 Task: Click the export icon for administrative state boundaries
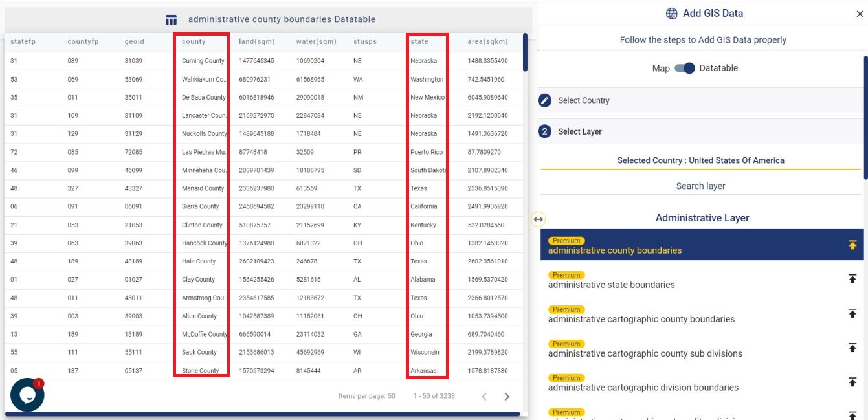852,278
